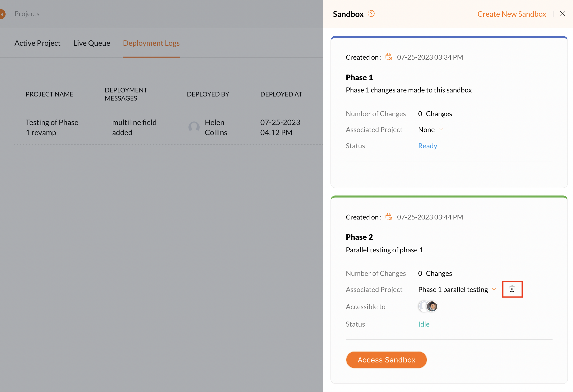
Task: Click the Projects breadcrumb label
Action: 27,14
